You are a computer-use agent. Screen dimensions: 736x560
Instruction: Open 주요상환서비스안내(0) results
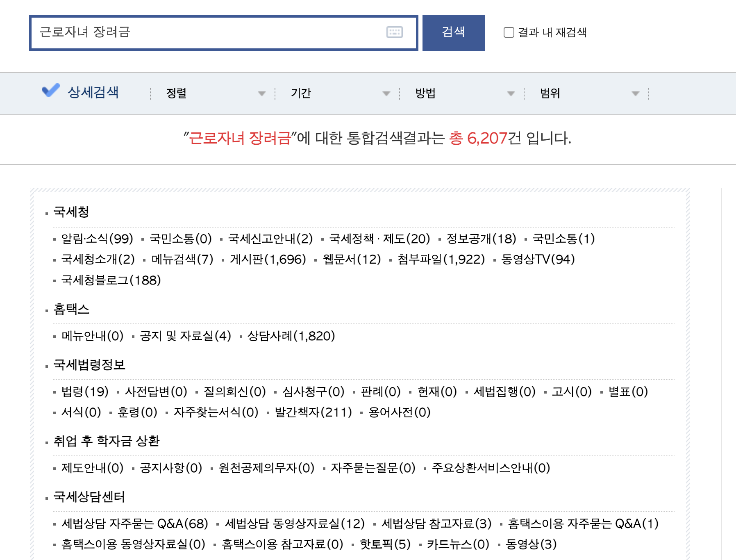(x=491, y=468)
